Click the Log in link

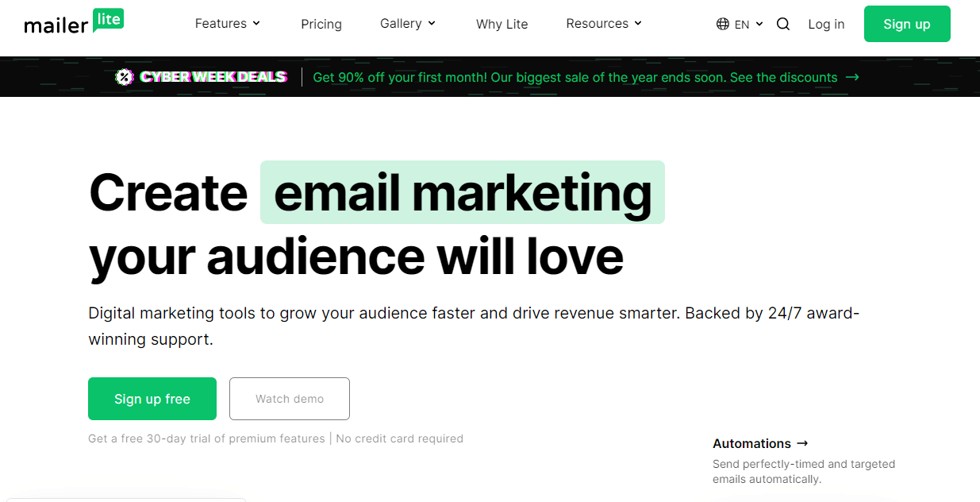(x=826, y=24)
